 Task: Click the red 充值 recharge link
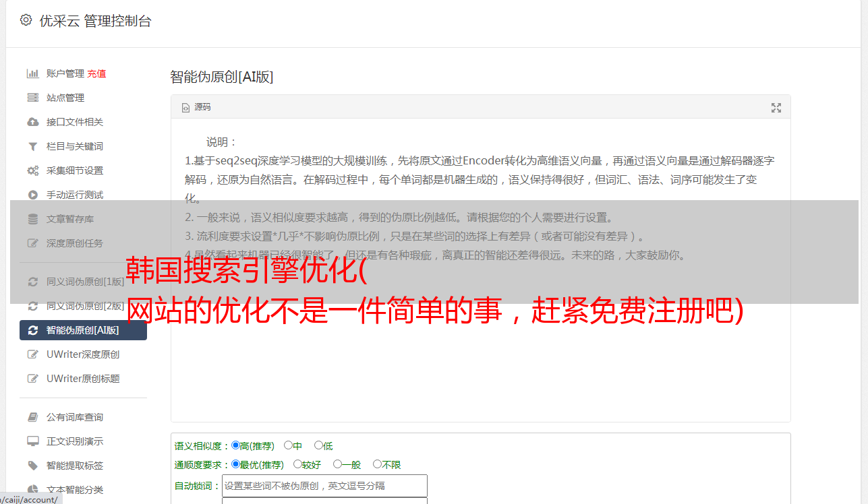[x=96, y=73]
